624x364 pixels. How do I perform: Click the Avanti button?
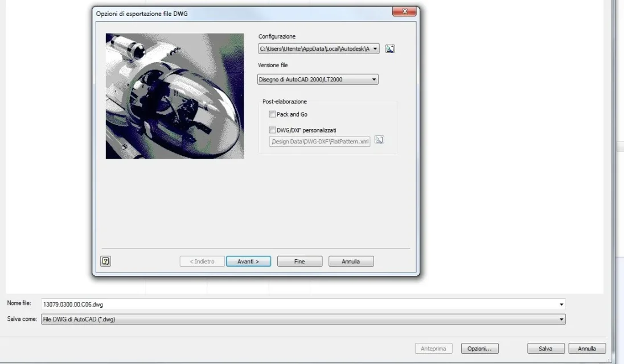click(x=248, y=262)
